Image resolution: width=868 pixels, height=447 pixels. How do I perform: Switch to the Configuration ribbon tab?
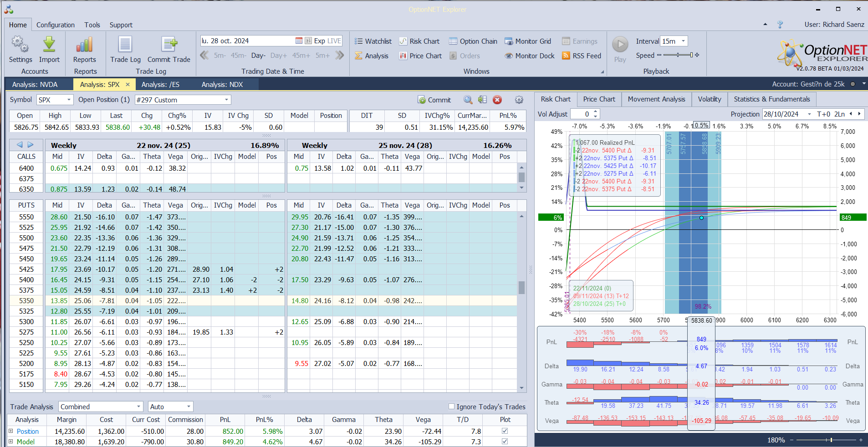click(x=56, y=25)
